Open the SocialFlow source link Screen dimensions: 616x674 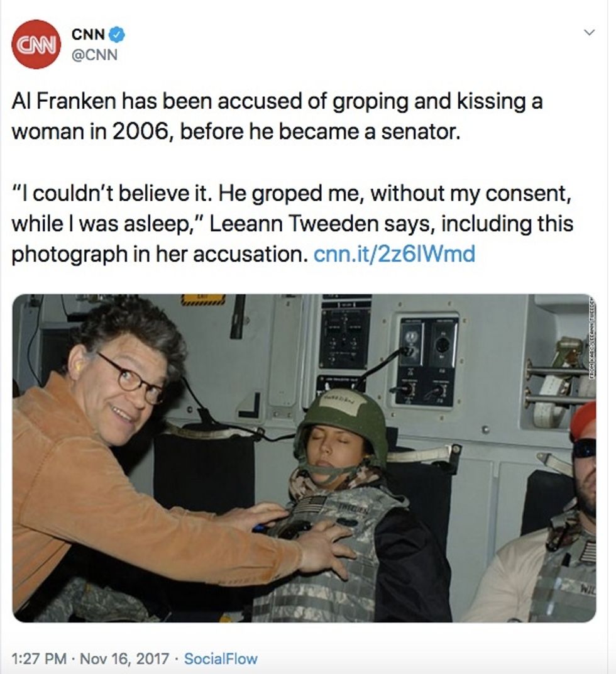221,658
